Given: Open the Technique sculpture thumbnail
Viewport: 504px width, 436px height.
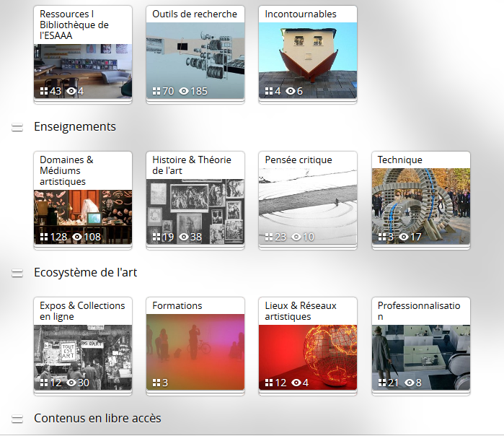Looking at the screenshot, I should (420, 202).
